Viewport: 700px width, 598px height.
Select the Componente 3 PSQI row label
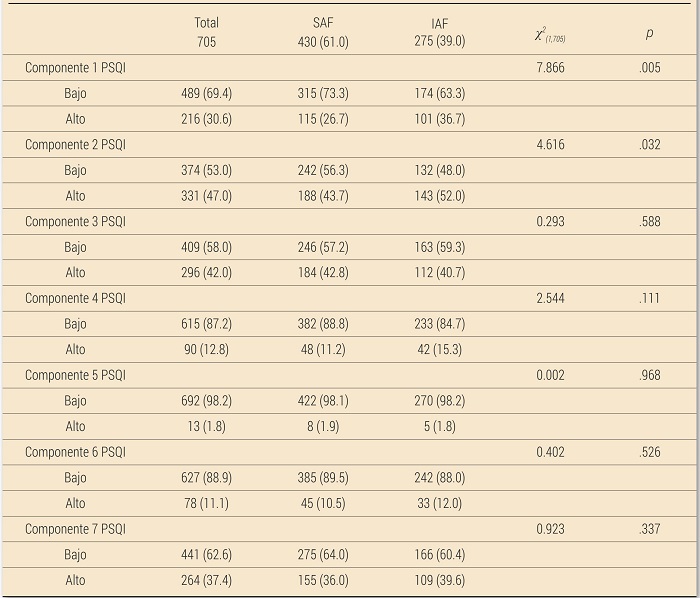[75, 221]
